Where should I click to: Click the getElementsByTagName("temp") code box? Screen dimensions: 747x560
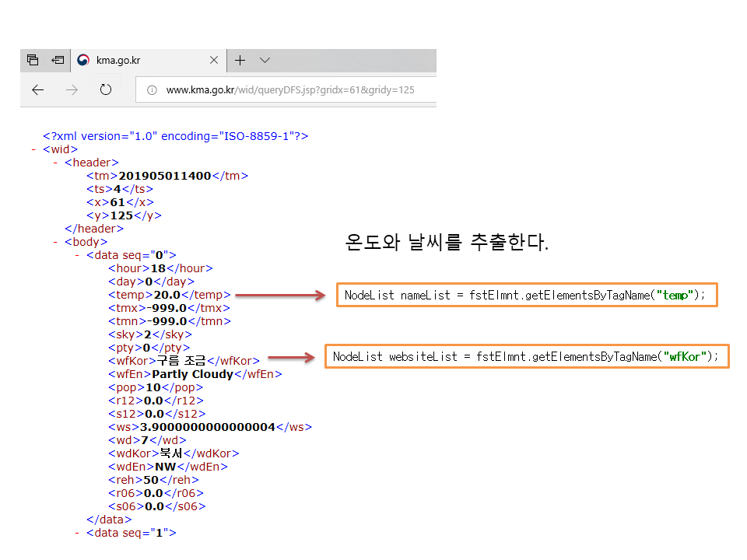[526, 296]
